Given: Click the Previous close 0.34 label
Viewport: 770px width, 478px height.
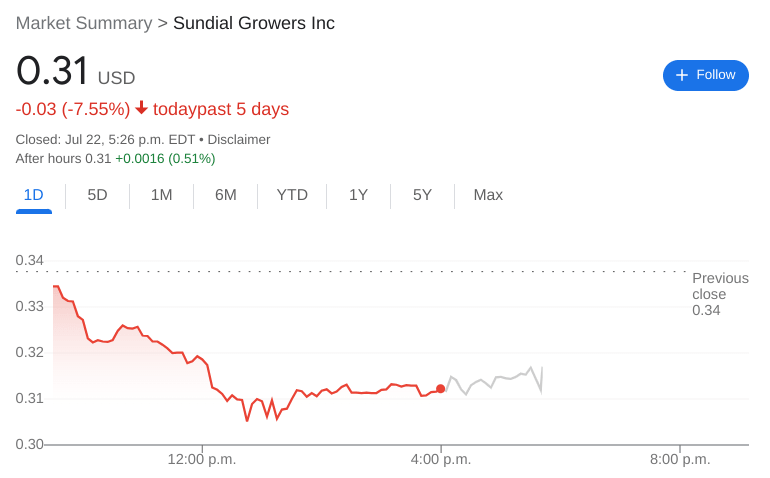Looking at the screenshot, I should [x=720, y=294].
